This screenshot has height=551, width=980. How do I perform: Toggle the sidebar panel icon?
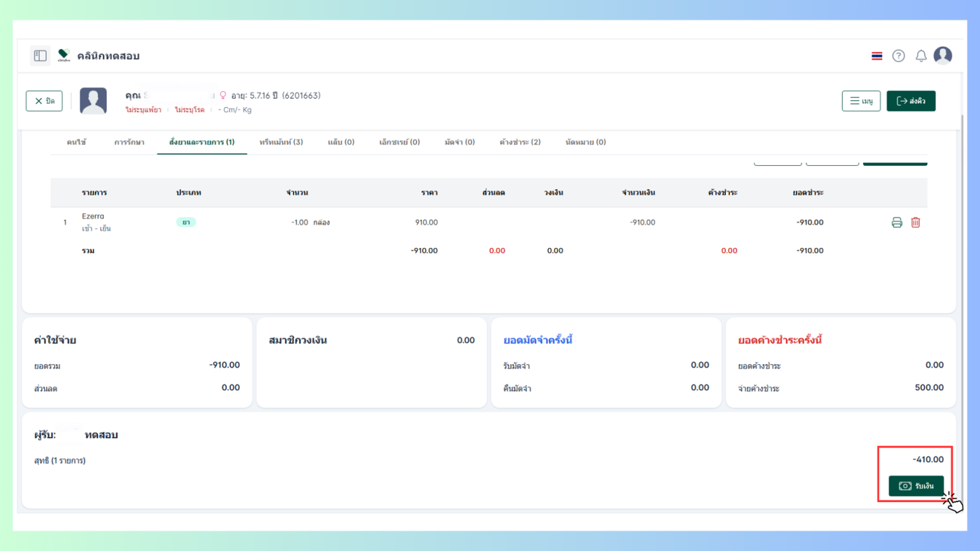pos(40,55)
